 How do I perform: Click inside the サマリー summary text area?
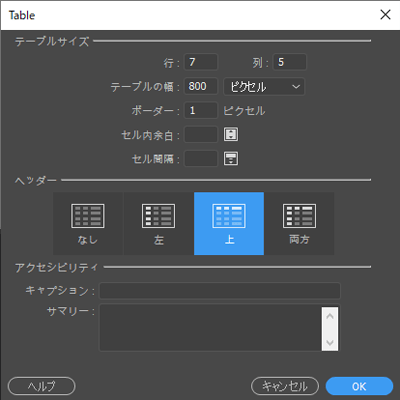coord(211,328)
